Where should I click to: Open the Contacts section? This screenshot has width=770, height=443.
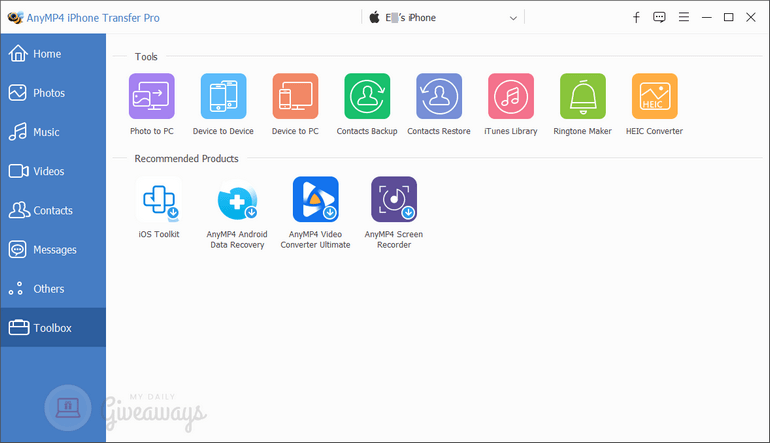pos(53,210)
